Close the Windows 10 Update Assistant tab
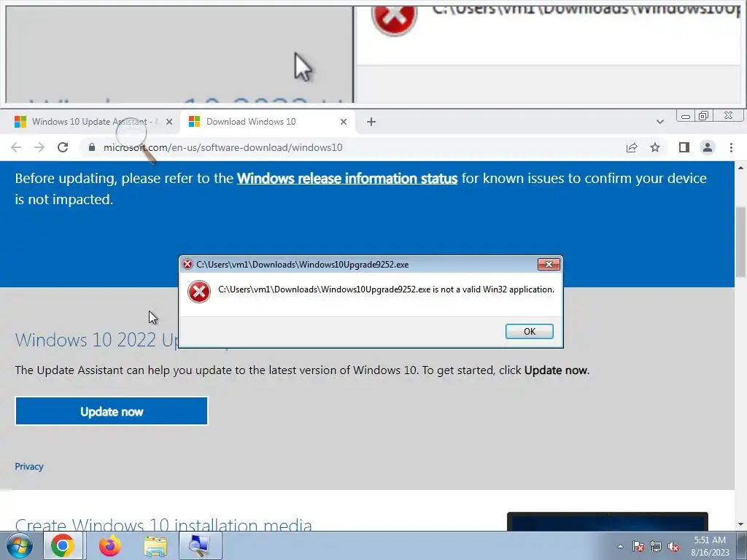 pyautogui.click(x=169, y=122)
